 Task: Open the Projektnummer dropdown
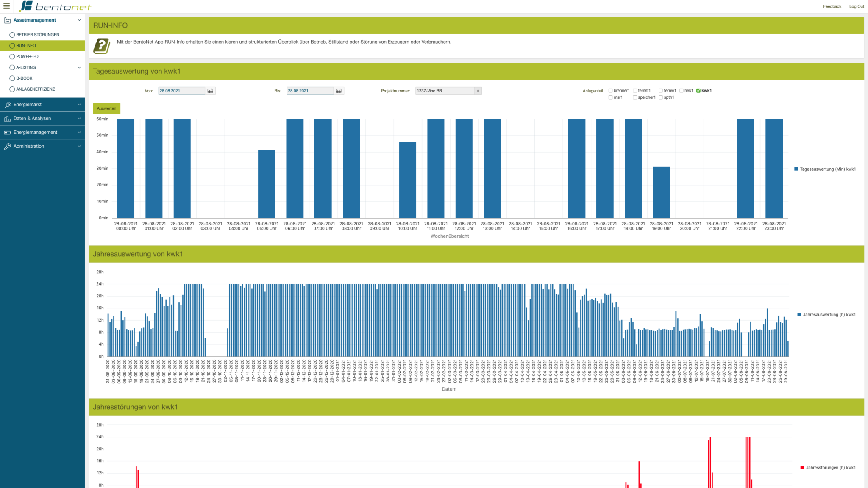pos(448,91)
